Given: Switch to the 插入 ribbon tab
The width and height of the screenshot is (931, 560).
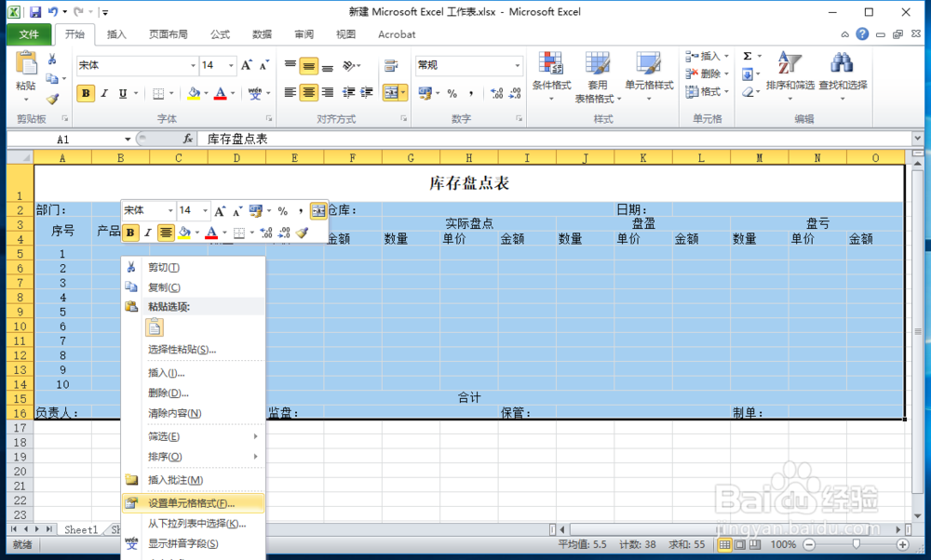Looking at the screenshot, I should (x=116, y=34).
